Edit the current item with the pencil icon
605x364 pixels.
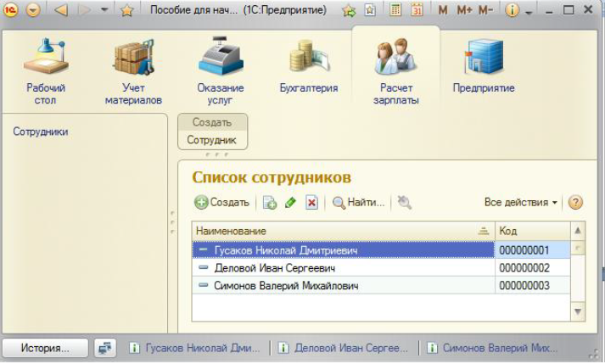[x=290, y=202]
